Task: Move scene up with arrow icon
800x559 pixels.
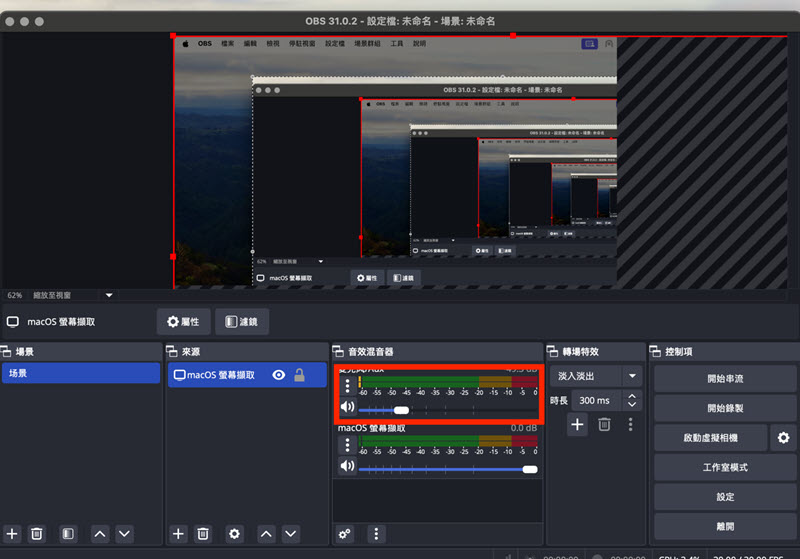Action: point(100,534)
